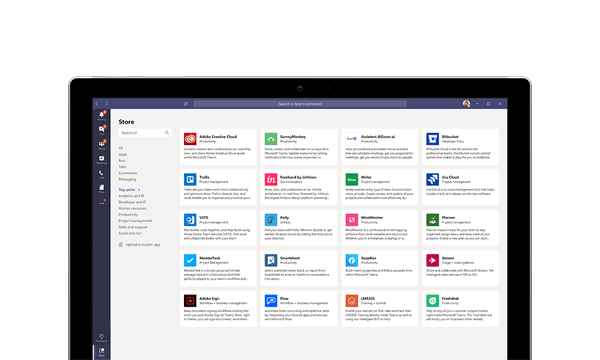Select the All filter in the Store
The width and height of the screenshot is (600, 360).
click(x=121, y=148)
